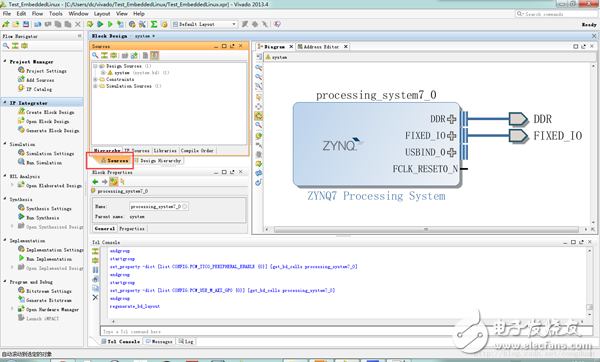Expand the FIXED_IO plus on ZYNQ block

click(452, 135)
